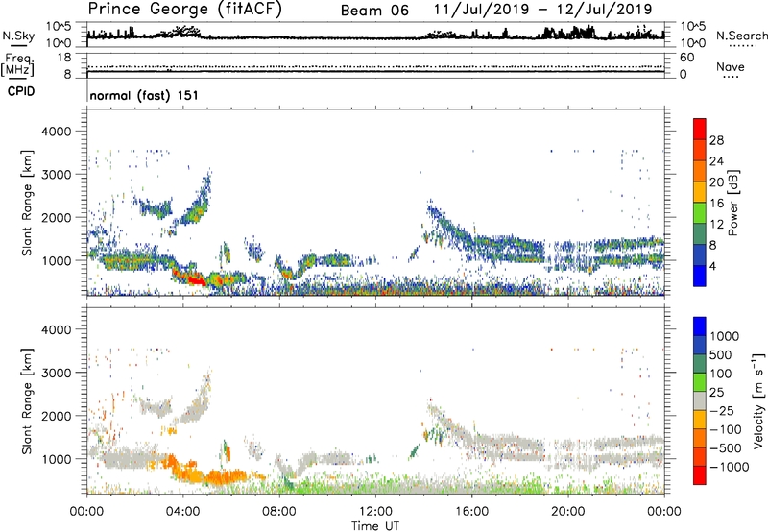Click the '12' tick on the Power colour bar
This screenshot has width=768, height=532.
tap(716, 225)
